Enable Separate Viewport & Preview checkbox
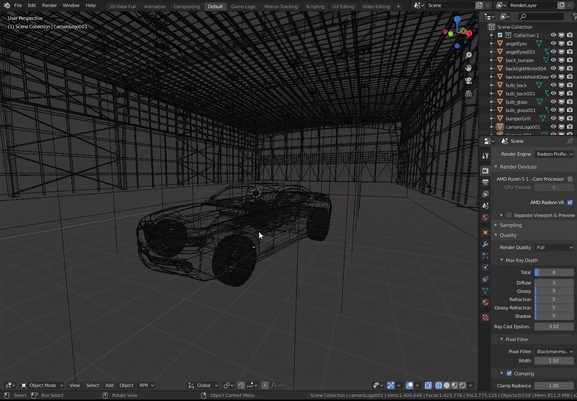This screenshot has height=401, width=577. pos(509,215)
